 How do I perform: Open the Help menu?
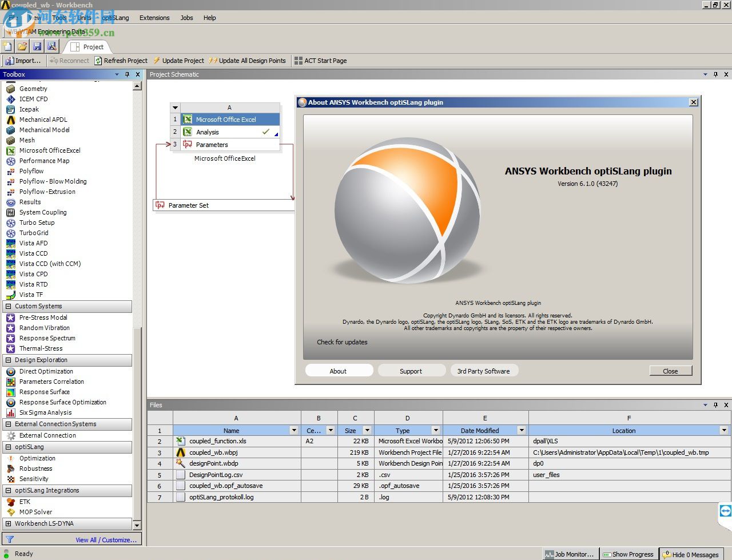coord(210,18)
